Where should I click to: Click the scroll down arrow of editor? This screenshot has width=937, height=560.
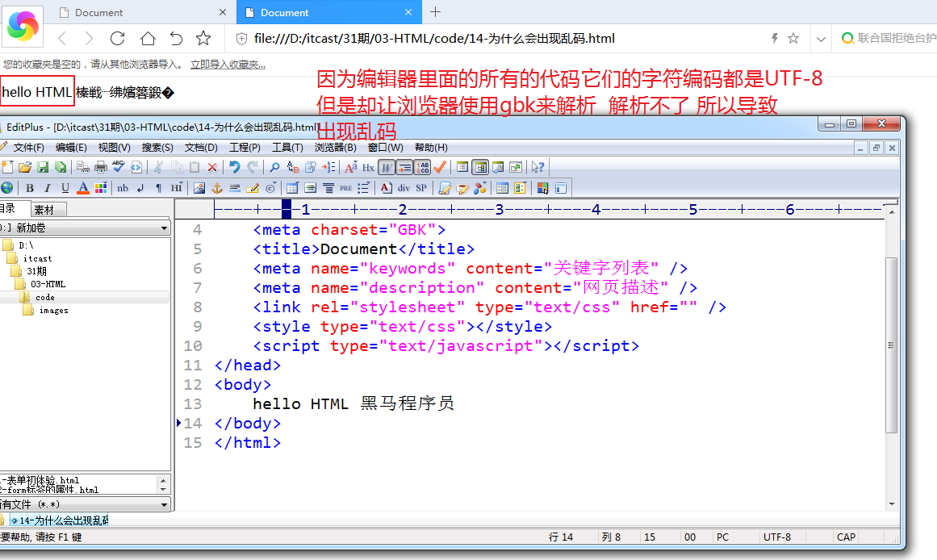coord(892,504)
